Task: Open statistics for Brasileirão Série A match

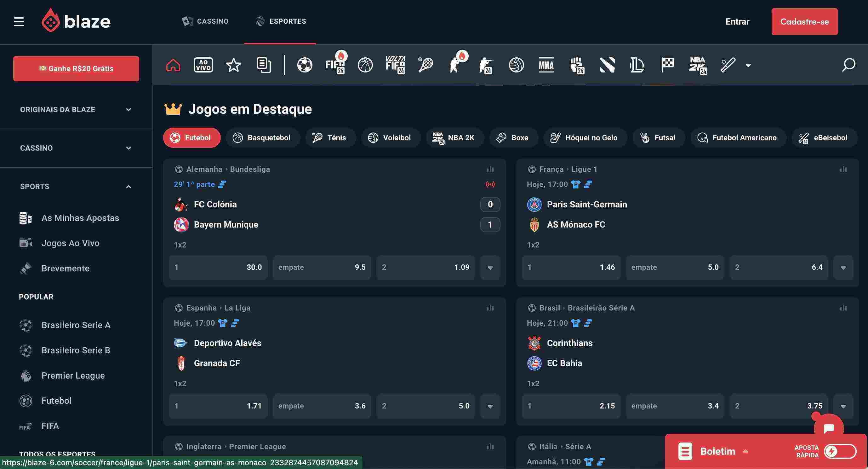Action: [843, 308]
